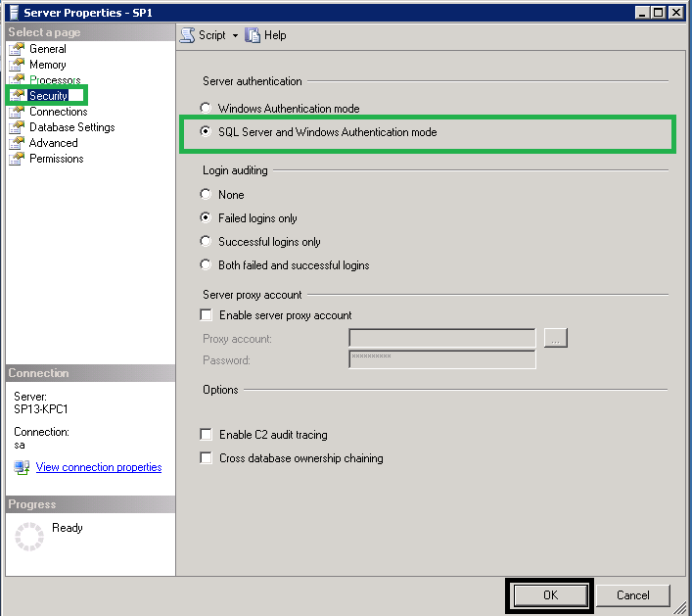The image size is (692, 616).
Task: Select Windows Authentication mode
Action: click(x=206, y=108)
